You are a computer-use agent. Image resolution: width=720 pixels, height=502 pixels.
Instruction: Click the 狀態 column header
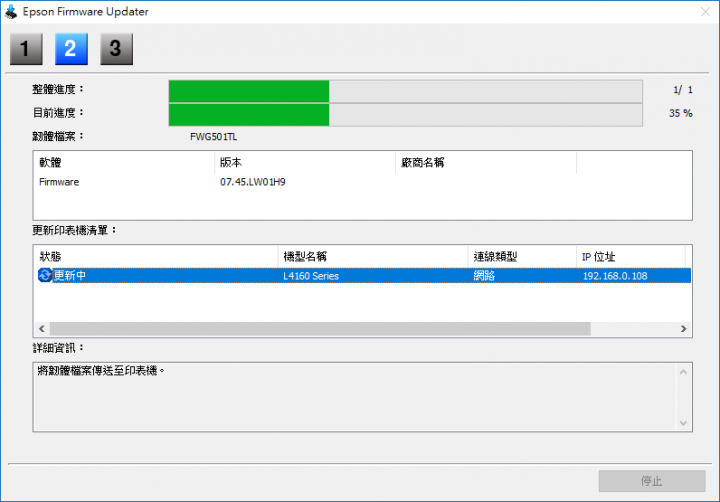point(156,256)
